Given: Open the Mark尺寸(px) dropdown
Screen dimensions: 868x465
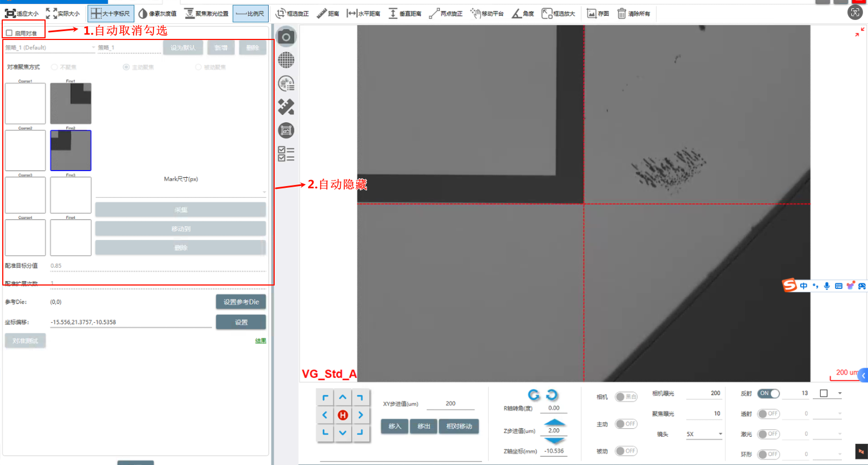Looking at the screenshot, I should (181, 192).
